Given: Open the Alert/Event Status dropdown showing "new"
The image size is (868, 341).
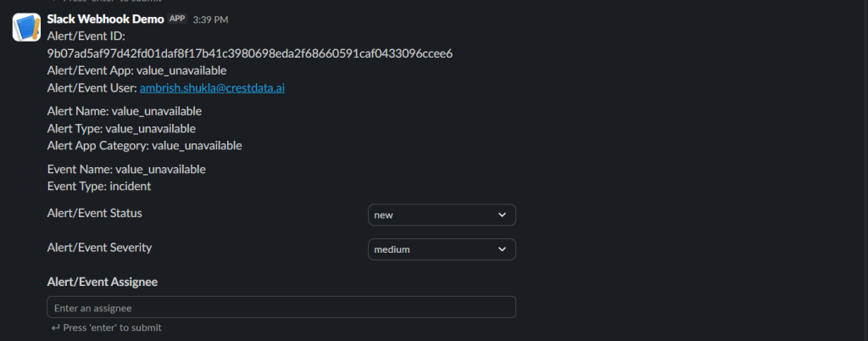Looking at the screenshot, I should (x=442, y=215).
